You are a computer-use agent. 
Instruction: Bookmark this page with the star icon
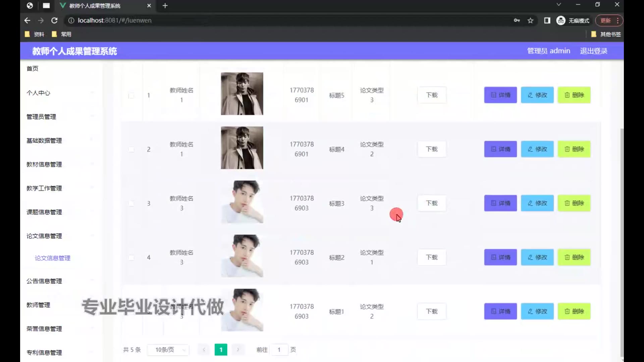[530, 20]
